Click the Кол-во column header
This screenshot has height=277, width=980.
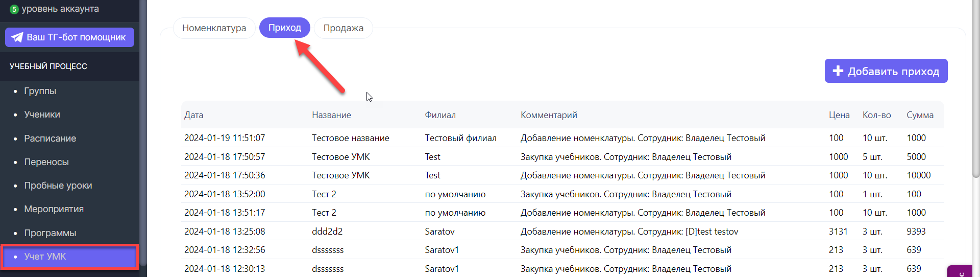pyautogui.click(x=876, y=115)
